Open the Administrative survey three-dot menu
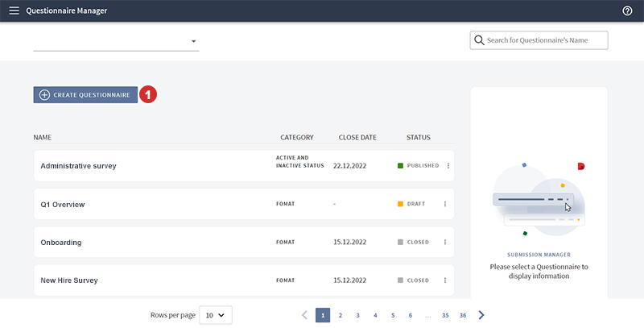The height and width of the screenshot is (328, 644). click(x=448, y=166)
